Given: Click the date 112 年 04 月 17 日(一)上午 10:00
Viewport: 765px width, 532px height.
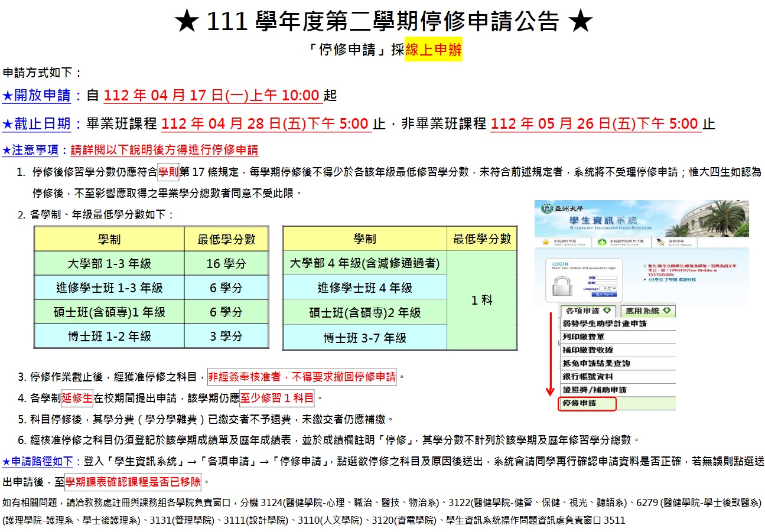Looking at the screenshot, I should [213, 96].
